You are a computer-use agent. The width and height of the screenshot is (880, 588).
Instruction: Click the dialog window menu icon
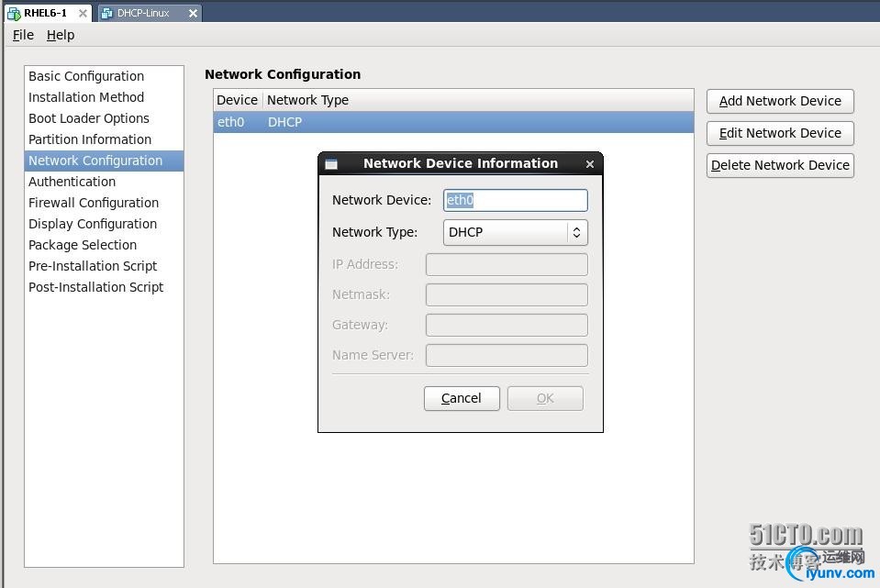[331, 164]
